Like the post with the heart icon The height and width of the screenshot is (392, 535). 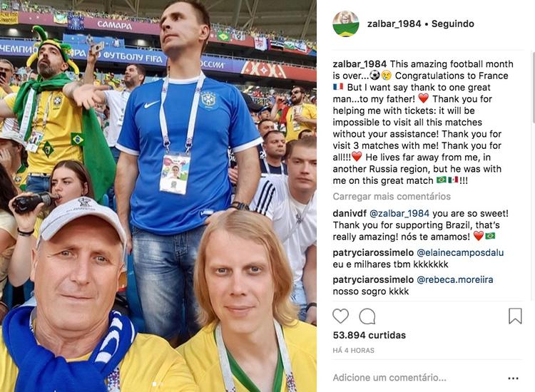(x=340, y=316)
